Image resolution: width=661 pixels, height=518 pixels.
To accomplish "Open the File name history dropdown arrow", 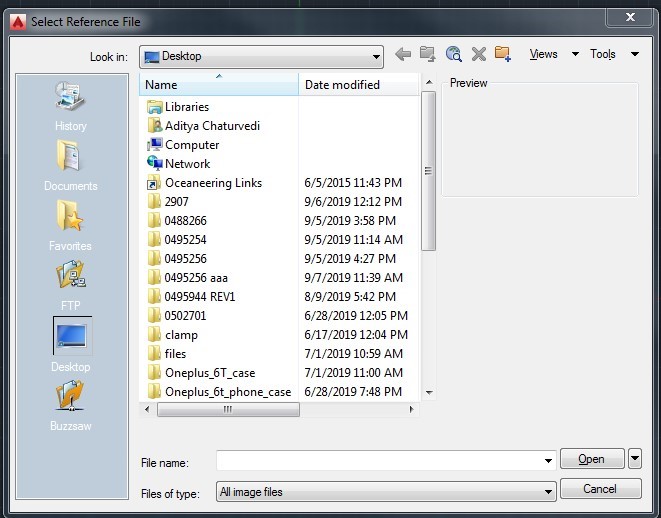I will (x=548, y=461).
